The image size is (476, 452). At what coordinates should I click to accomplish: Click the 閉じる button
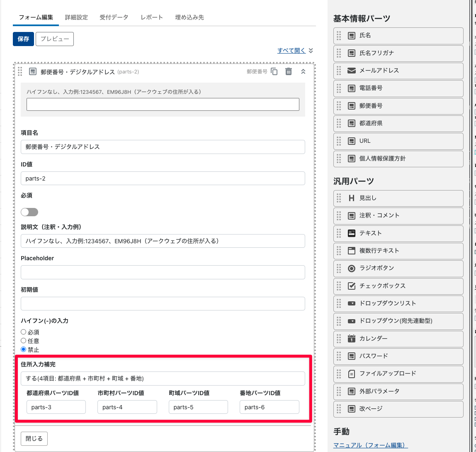tap(34, 439)
